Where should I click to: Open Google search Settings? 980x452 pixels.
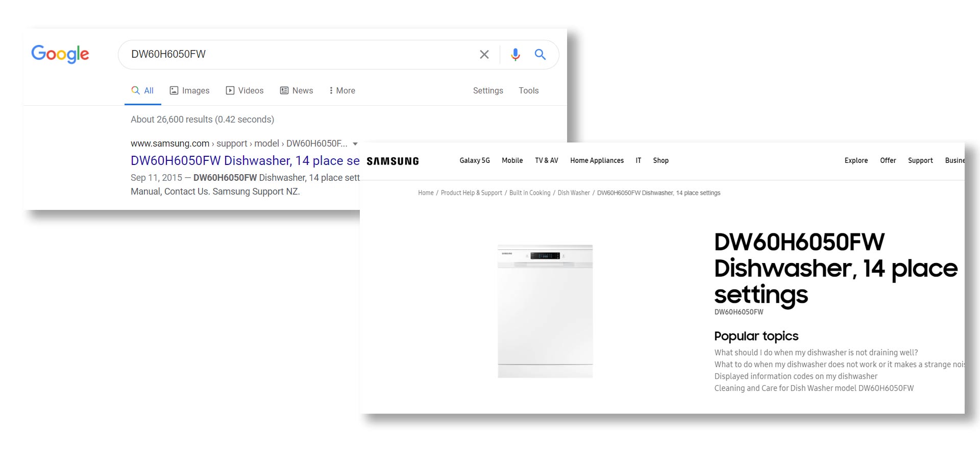[487, 90]
